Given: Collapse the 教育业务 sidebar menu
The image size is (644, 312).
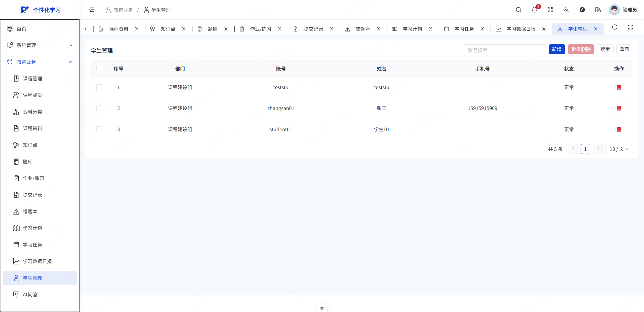Looking at the screenshot, I should coord(40,62).
